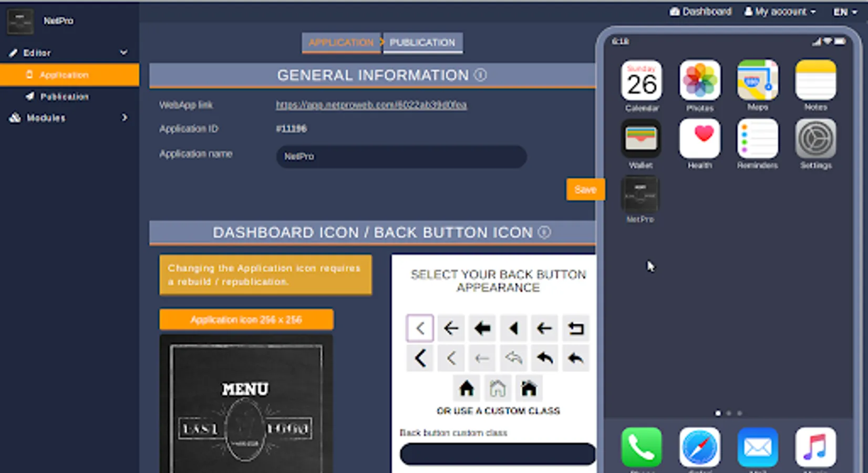Open the Photos app in phone preview

pyautogui.click(x=699, y=80)
